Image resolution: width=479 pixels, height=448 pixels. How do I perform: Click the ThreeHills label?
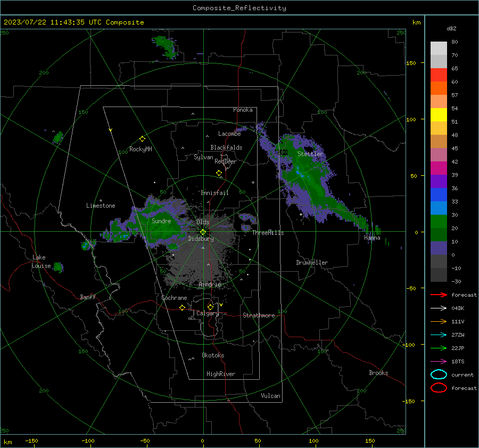pyautogui.click(x=268, y=233)
